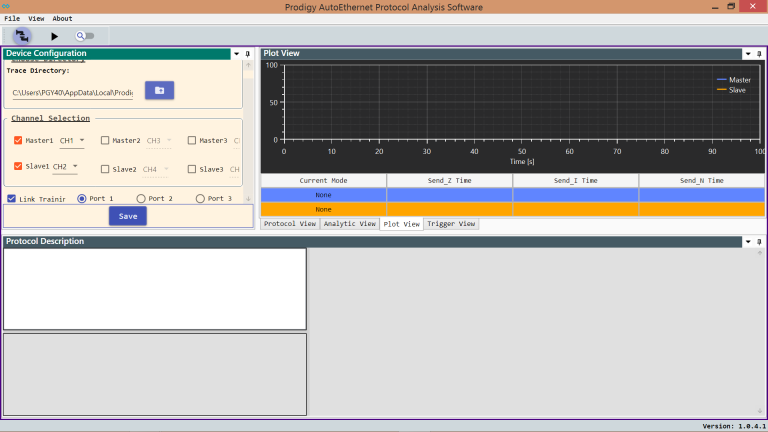
Task: Open the Slave2 CH4 channel dropdown
Action: point(156,169)
